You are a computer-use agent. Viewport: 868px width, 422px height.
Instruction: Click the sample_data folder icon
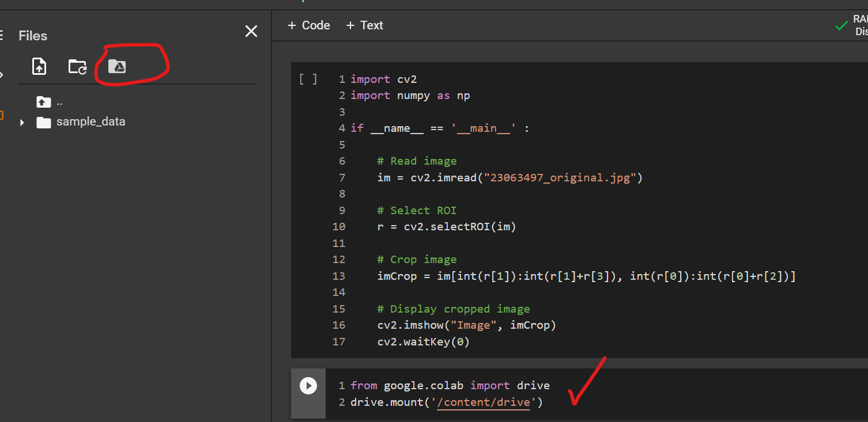(44, 122)
